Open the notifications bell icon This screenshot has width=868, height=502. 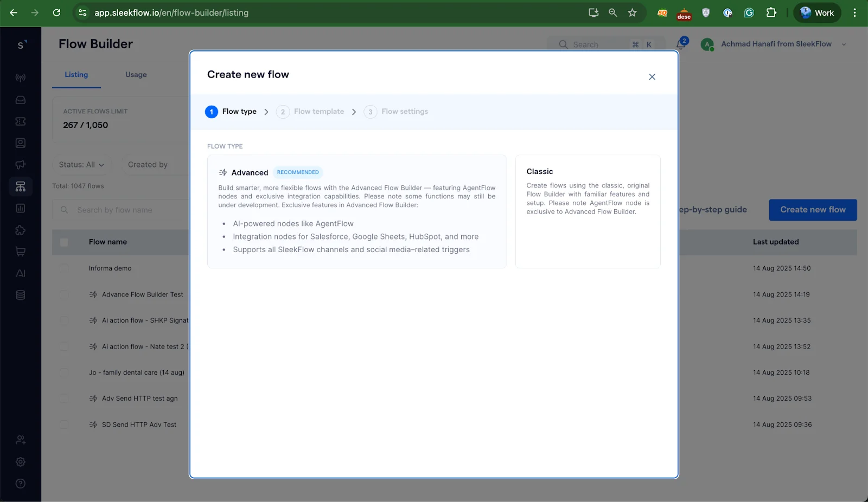681,44
